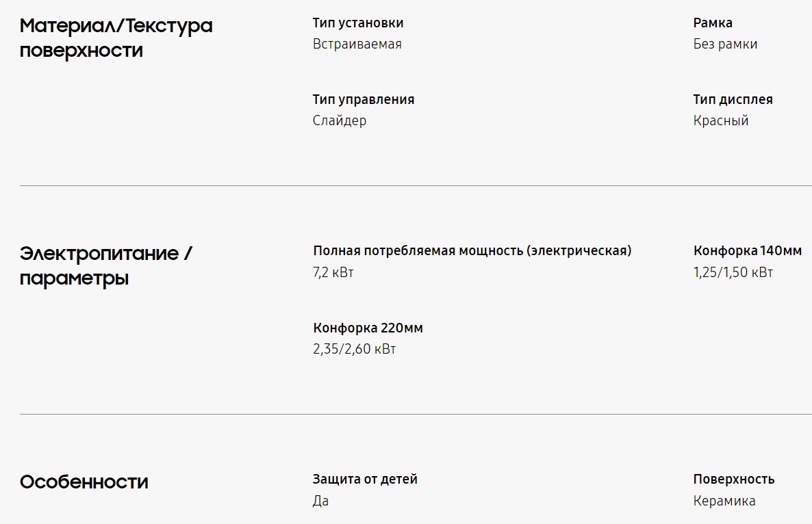Image resolution: width=812 pixels, height=524 pixels.
Task: Click the 7,2 кВт power value
Action: 333,272
